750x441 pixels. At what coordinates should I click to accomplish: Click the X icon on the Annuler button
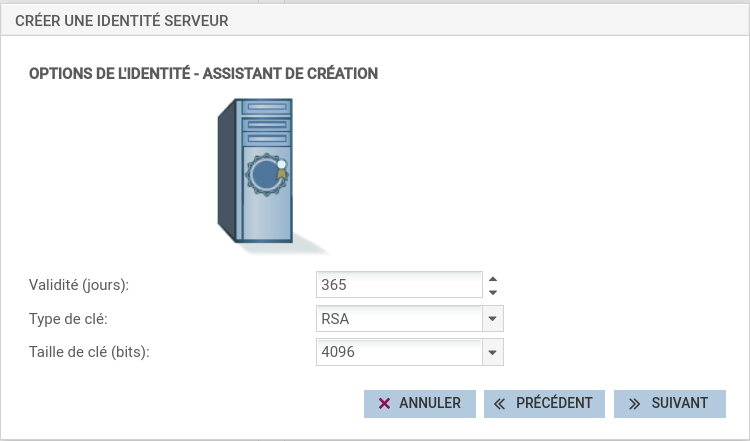click(x=384, y=404)
